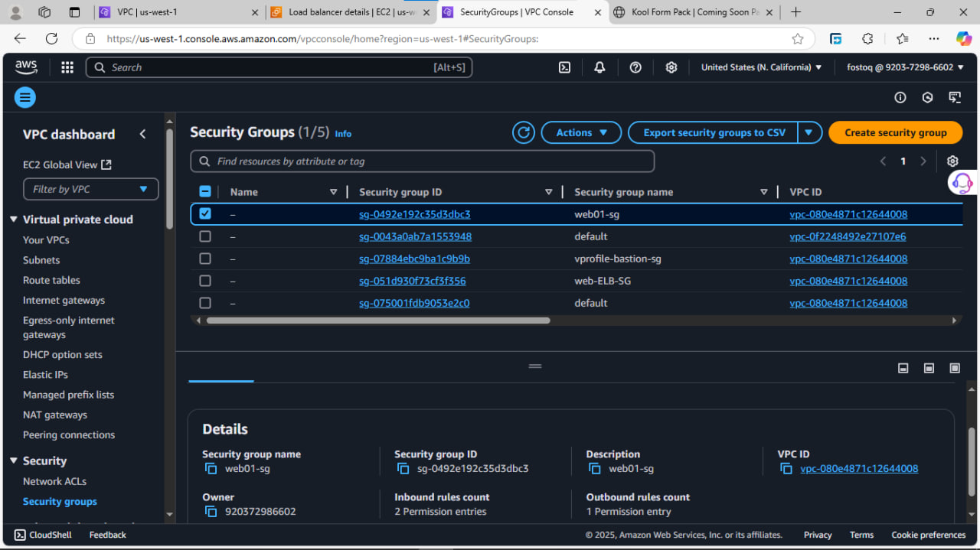Focus the AWS top Search box

point(279,67)
